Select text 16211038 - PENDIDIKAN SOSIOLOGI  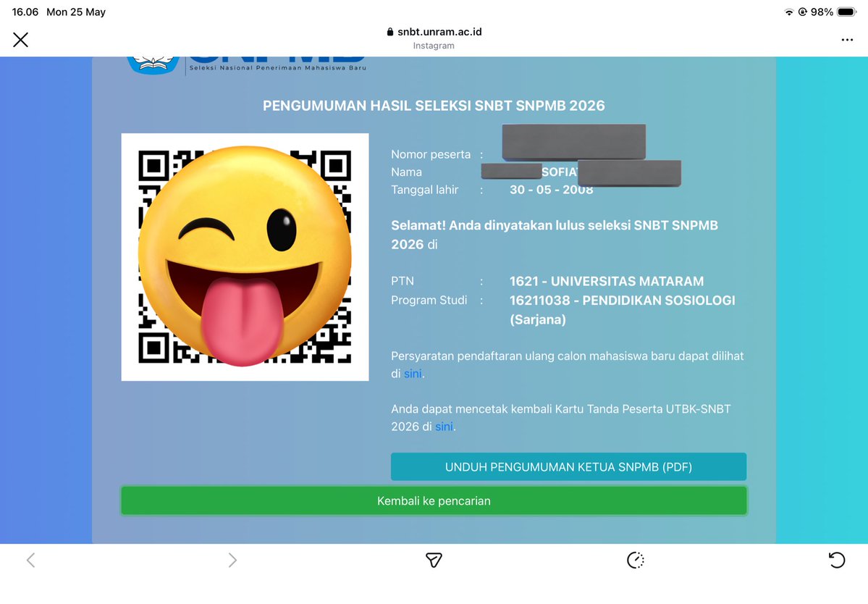point(622,301)
